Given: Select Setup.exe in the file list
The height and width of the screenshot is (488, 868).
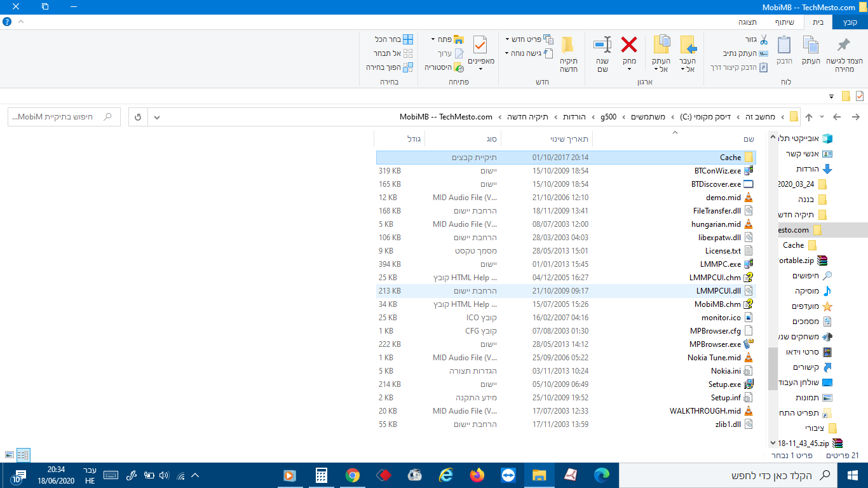Looking at the screenshot, I should (566, 384).
